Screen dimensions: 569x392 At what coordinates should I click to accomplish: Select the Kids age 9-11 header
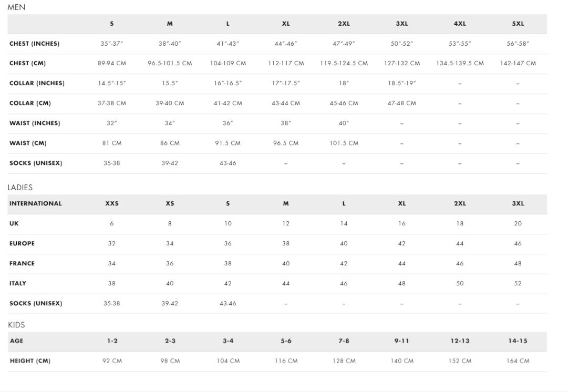pos(402,341)
